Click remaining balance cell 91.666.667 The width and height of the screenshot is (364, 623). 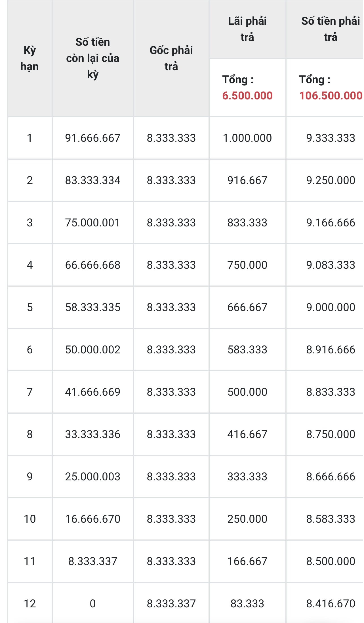(x=92, y=138)
